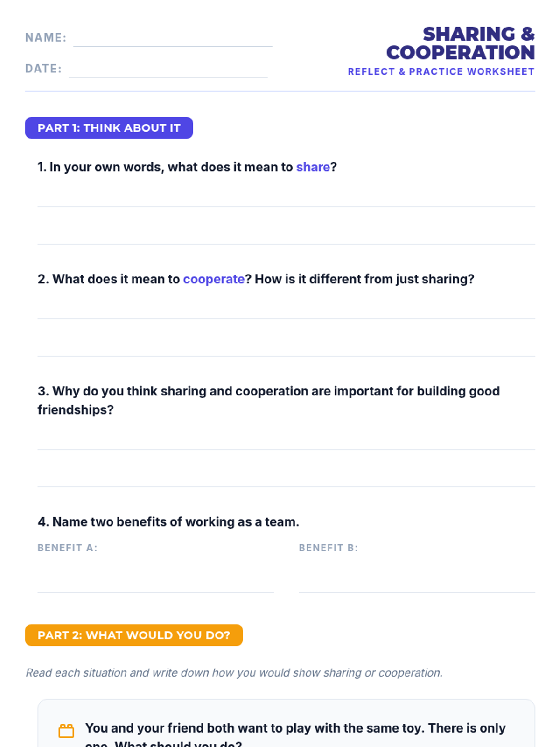The image size is (560, 747).
Task: Click the Reflect & Practice Worksheet subtitle
Action: (x=441, y=71)
